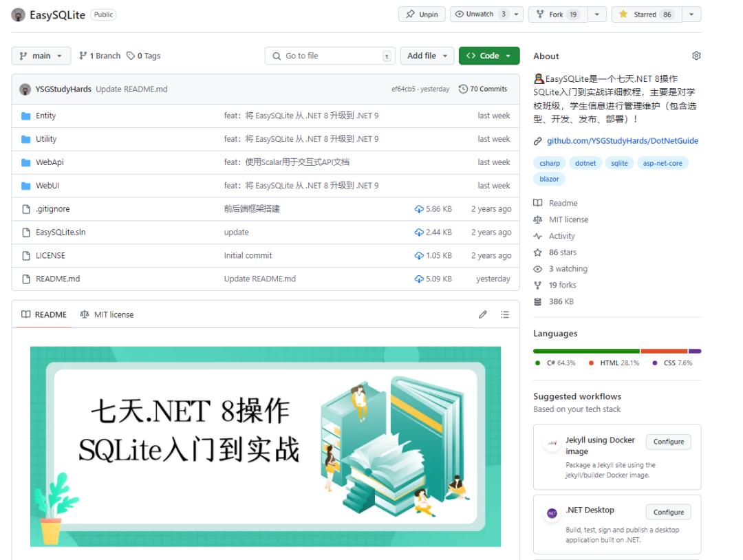Viewport: 743px width, 560px height.
Task: Open the main branch selector dropdown
Action: click(x=41, y=56)
